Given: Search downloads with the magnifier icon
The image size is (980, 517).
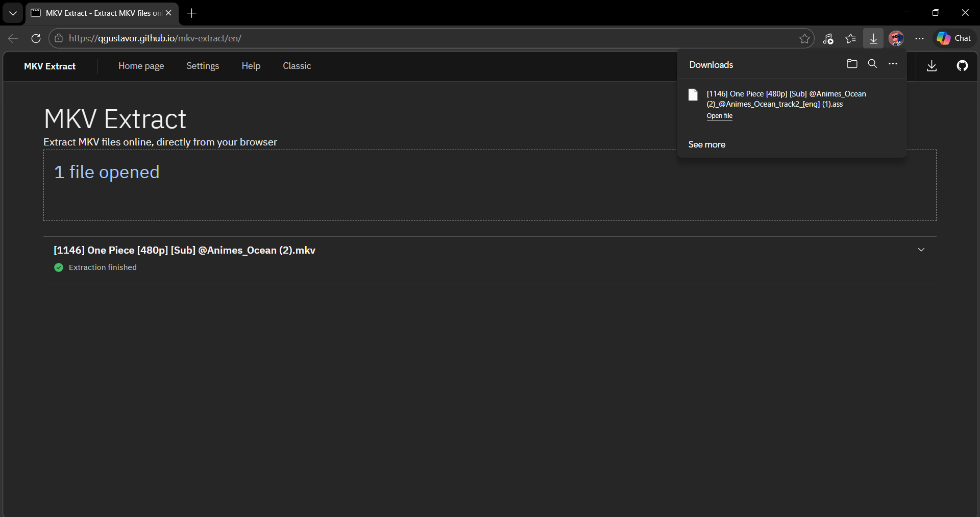Looking at the screenshot, I should click(x=872, y=64).
